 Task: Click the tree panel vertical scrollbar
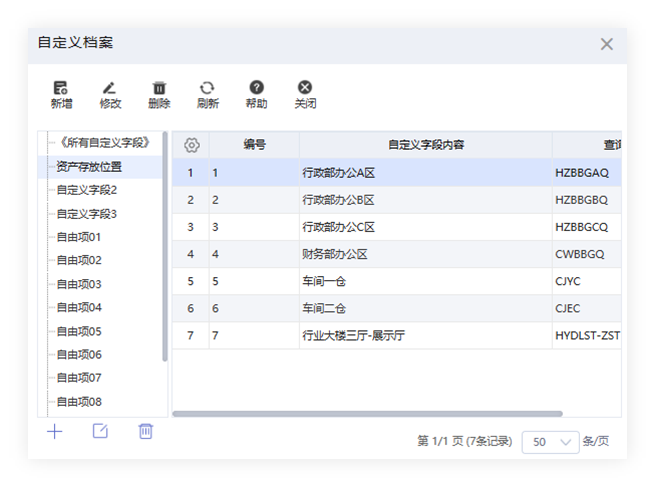[x=165, y=250]
